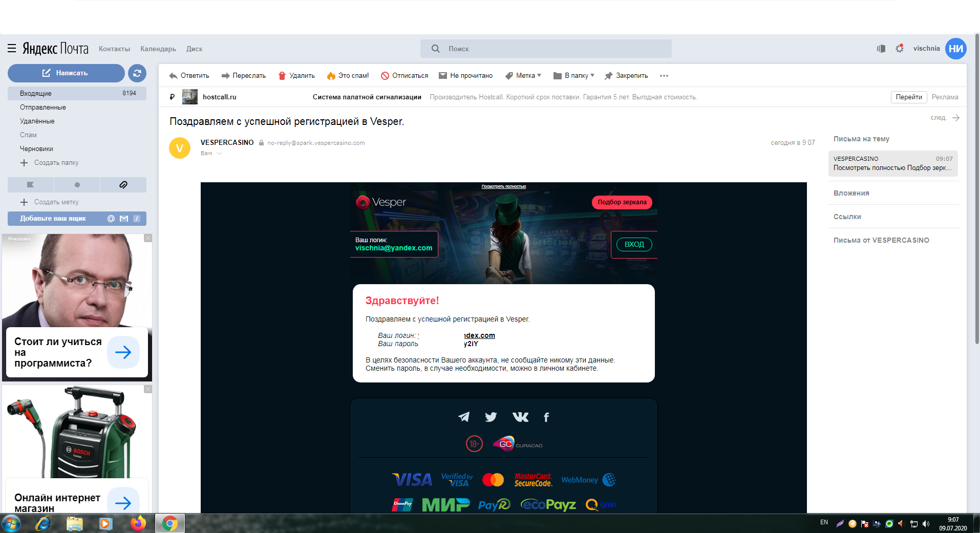Click the Telegram icon in the email footer
The width and height of the screenshot is (980, 533).
pos(464,417)
